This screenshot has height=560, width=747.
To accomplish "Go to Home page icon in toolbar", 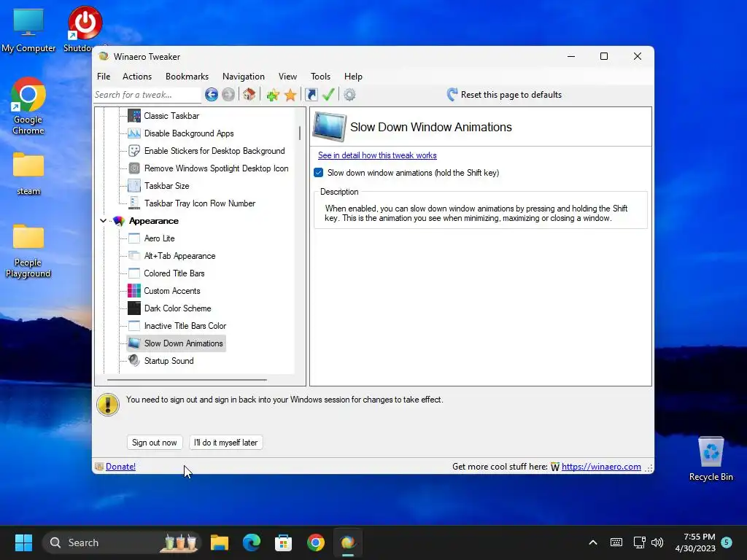I will pos(249,94).
